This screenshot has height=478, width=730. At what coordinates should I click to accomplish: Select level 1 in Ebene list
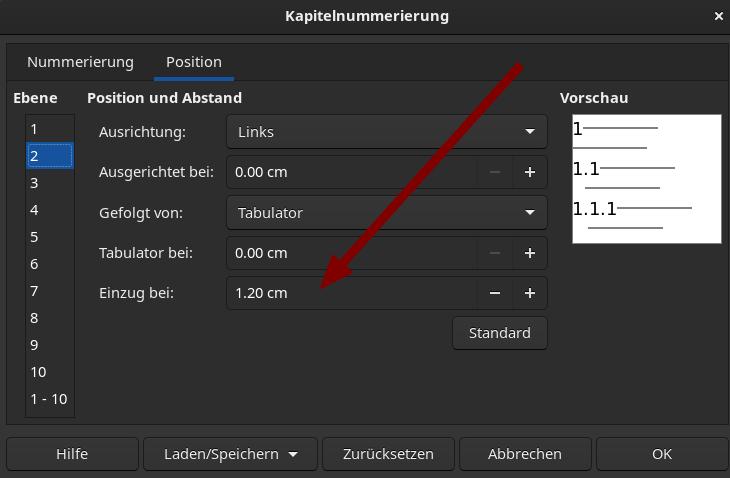point(34,129)
